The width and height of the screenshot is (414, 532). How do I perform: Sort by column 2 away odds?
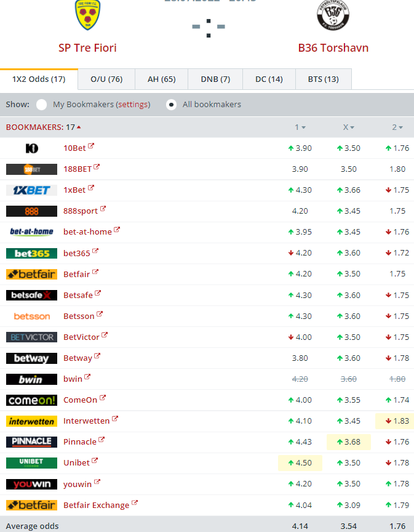pos(397,127)
